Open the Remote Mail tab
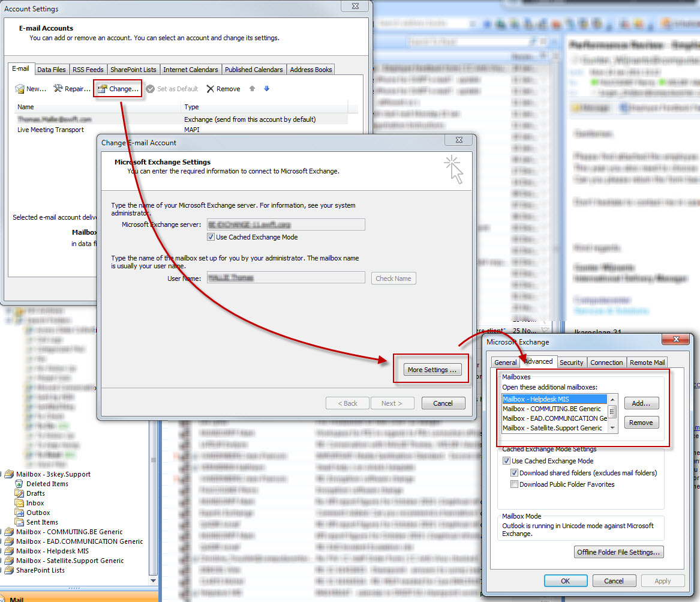Viewport: 700px width, 602px height. [x=647, y=363]
